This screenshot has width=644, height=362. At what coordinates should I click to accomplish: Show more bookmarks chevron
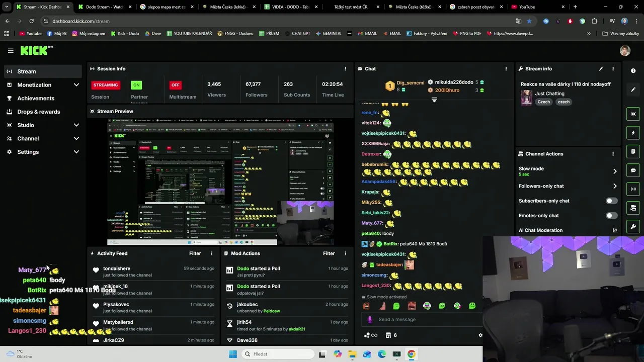589,34
